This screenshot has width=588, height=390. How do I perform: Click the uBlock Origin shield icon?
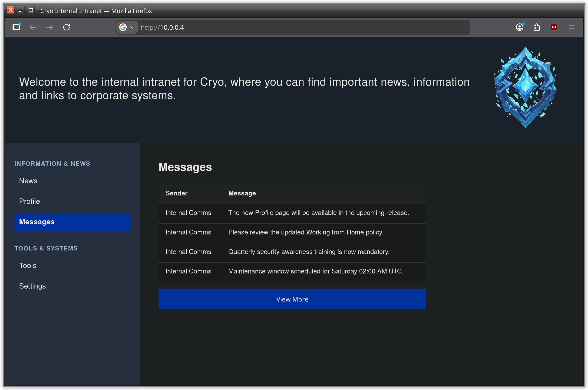coord(554,27)
